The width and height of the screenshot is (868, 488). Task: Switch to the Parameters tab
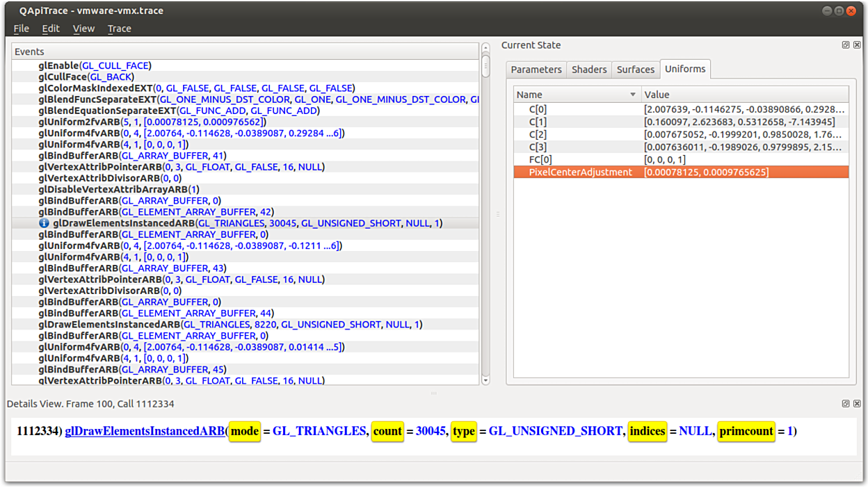(536, 70)
